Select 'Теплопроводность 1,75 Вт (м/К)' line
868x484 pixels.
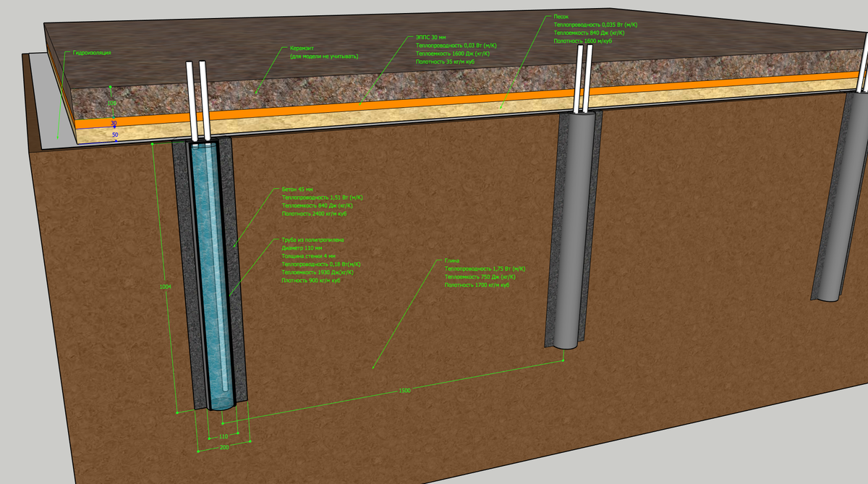[x=485, y=268]
